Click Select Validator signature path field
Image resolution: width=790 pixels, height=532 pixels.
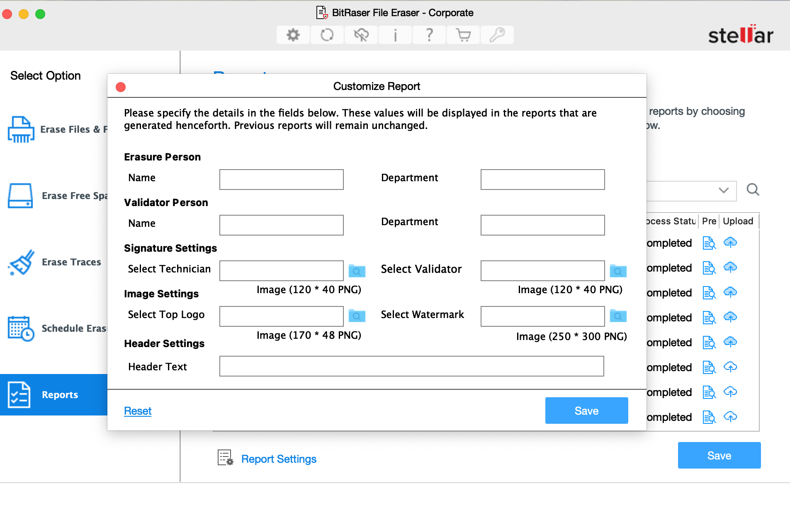(543, 271)
